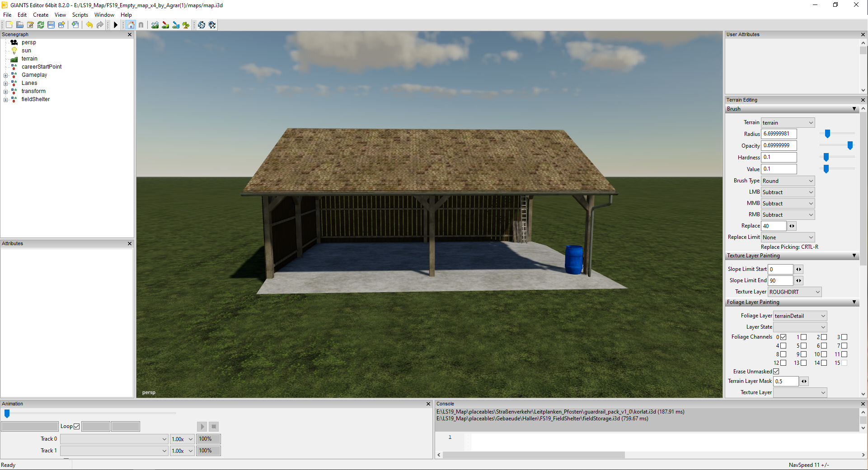Click the notepad edit toolbar icon

pyautogui.click(x=30, y=25)
